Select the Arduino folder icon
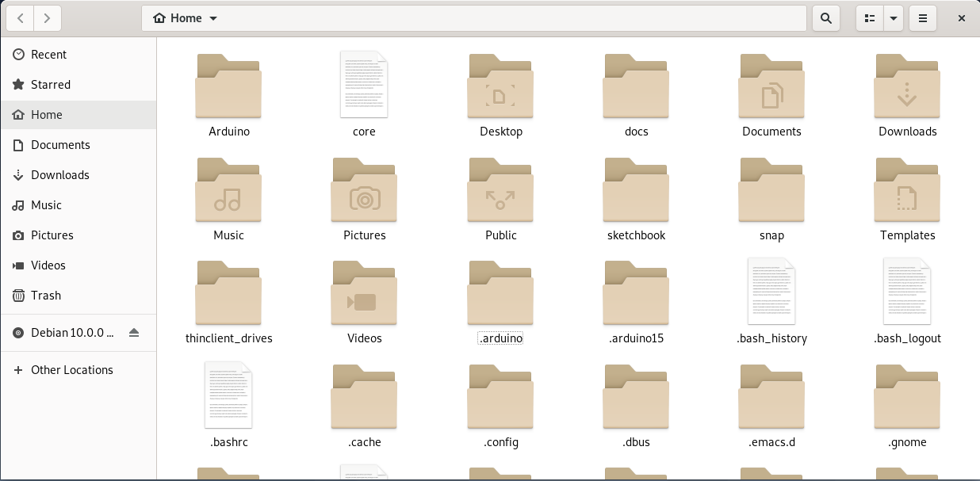This screenshot has width=980, height=481. point(228,86)
